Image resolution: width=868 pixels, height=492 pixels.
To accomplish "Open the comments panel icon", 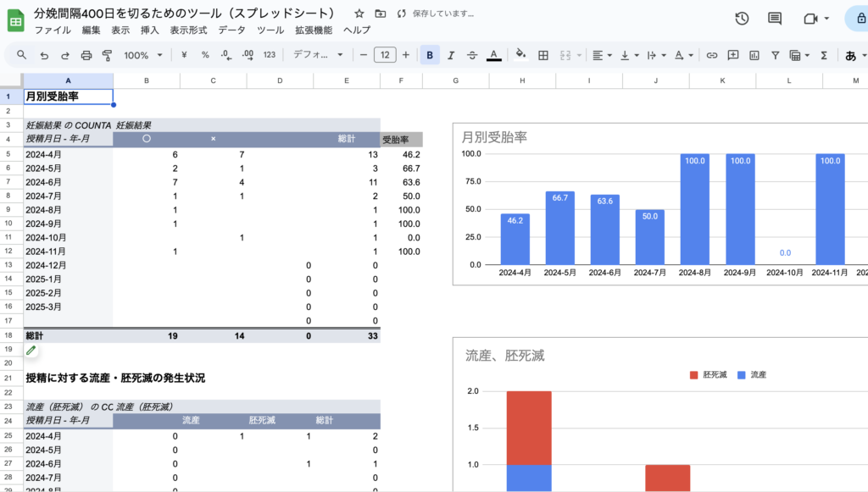I will tap(774, 19).
